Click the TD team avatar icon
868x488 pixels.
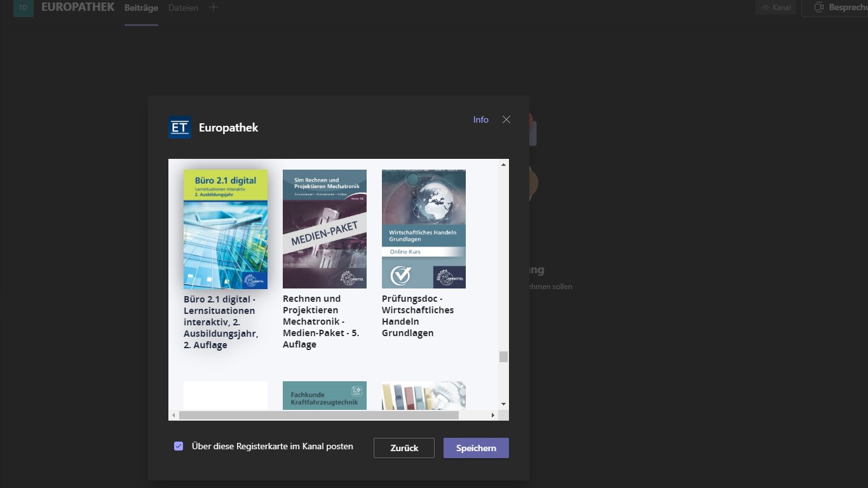tap(24, 8)
